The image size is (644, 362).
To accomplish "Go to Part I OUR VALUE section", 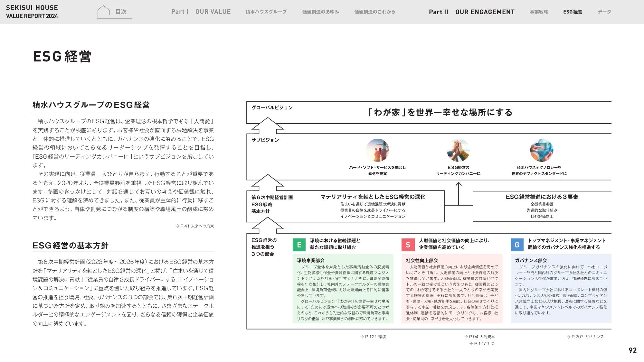I will tap(201, 12).
